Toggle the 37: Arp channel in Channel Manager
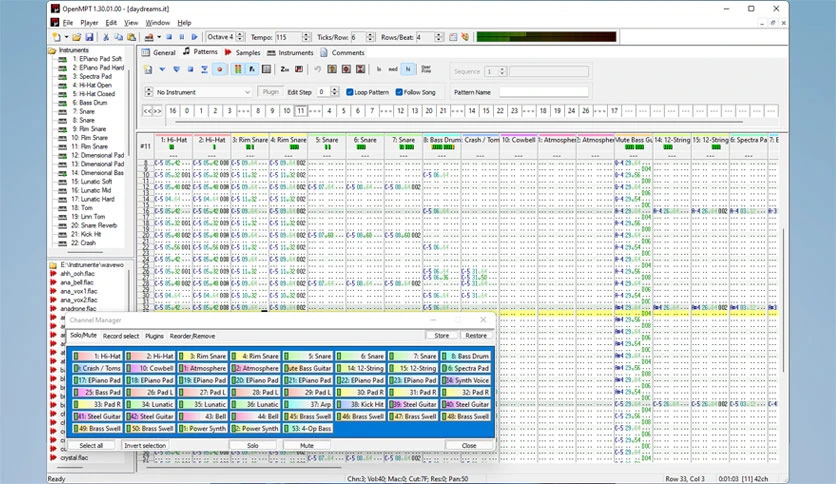This screenshot has width=836, height=484. (308, 405)
